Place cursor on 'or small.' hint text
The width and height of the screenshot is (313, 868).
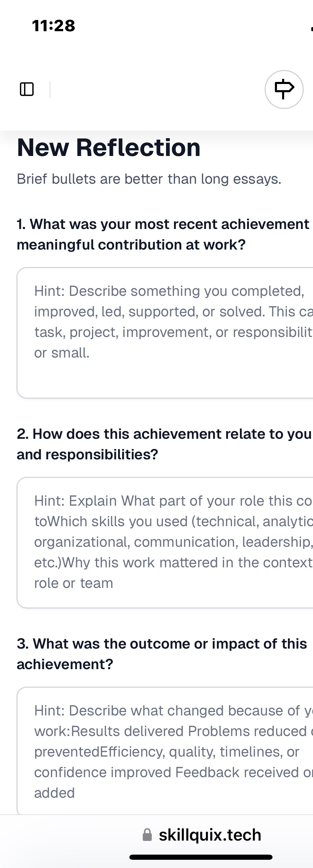[62, 353]
